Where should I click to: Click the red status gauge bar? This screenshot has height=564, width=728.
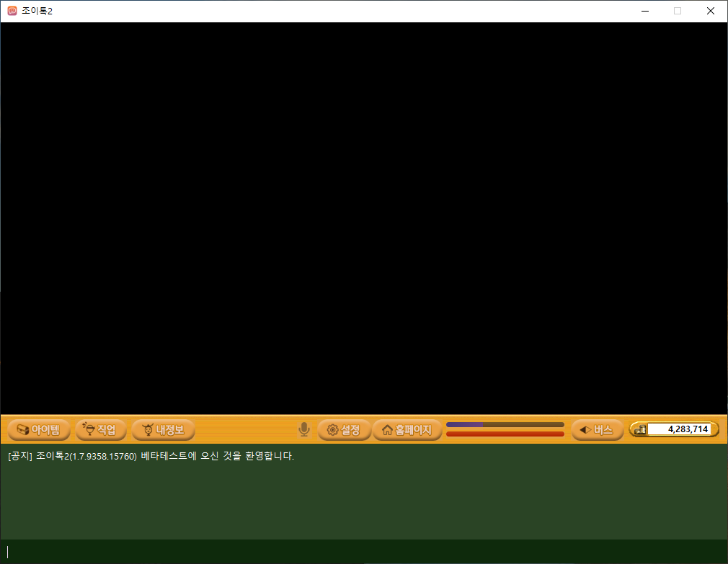click(x=505, y=434)
